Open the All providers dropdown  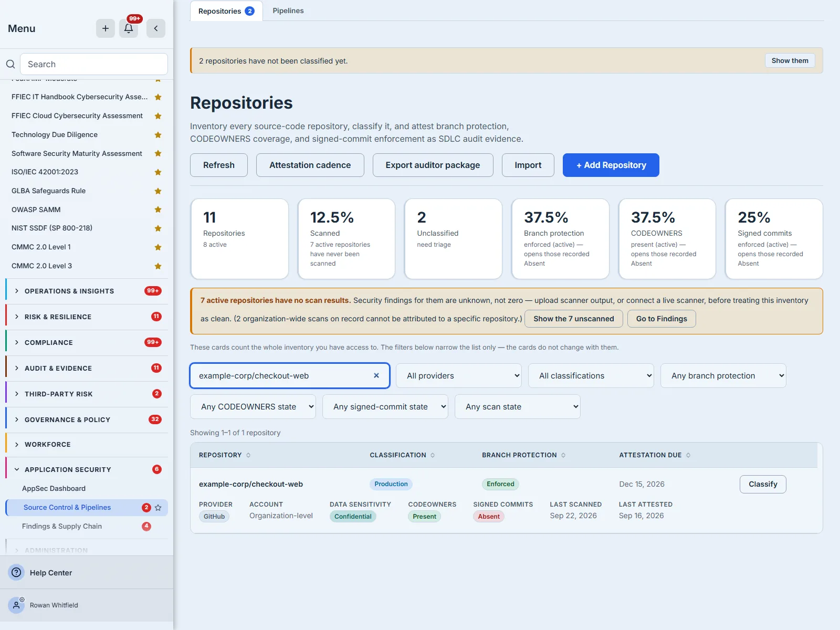(459, 376)
